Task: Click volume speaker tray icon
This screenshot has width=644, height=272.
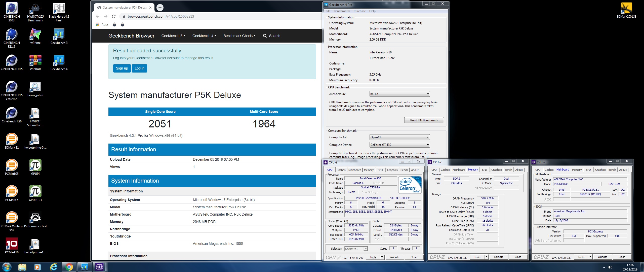Action: (610, 267)
